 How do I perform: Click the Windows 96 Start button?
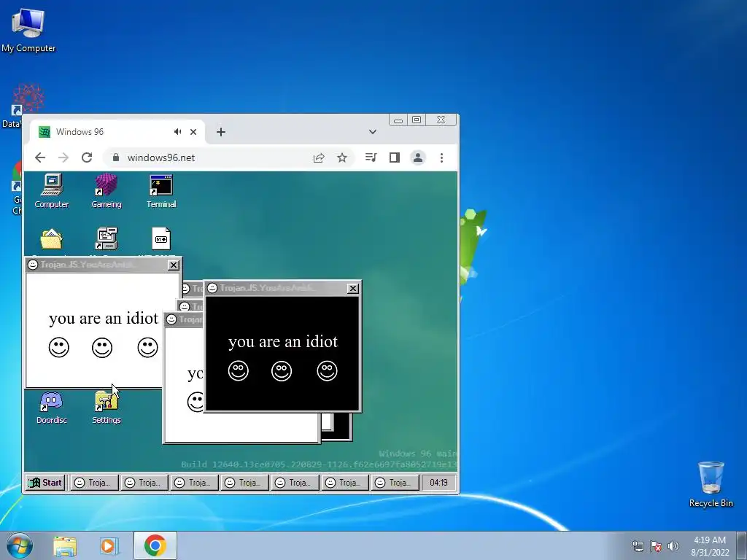click(45, 483)
